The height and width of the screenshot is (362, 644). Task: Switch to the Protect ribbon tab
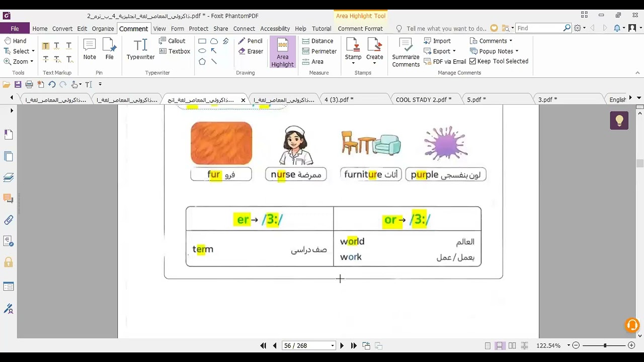tap(198, 29)
